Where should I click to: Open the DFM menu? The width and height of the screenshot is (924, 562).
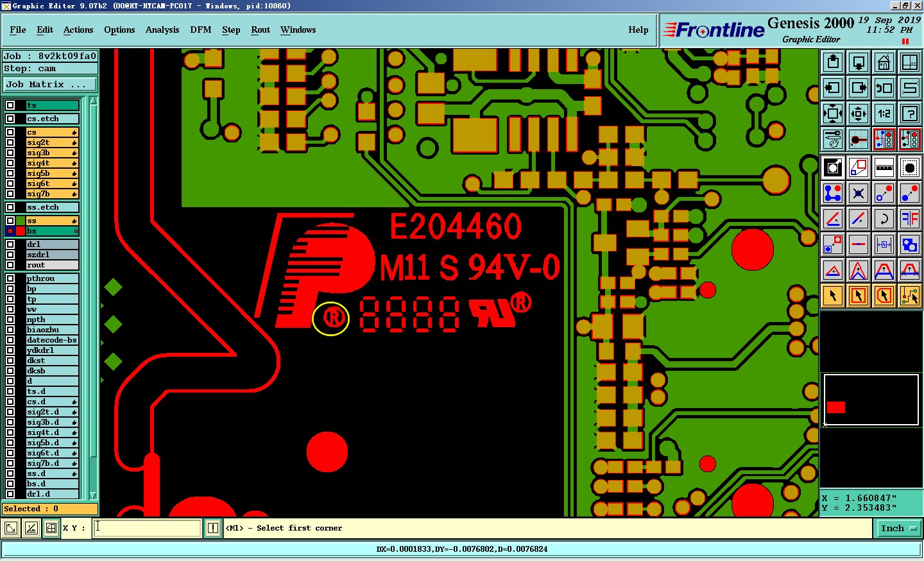201,30
